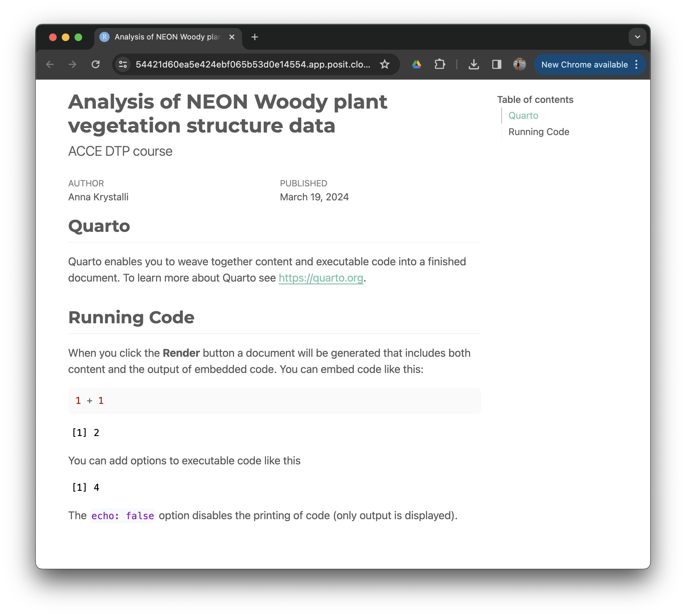Click the published date March 19, 2024
The width and height of the screenshot is (686, 616).
pyautogui.click(x=314, y=197)
